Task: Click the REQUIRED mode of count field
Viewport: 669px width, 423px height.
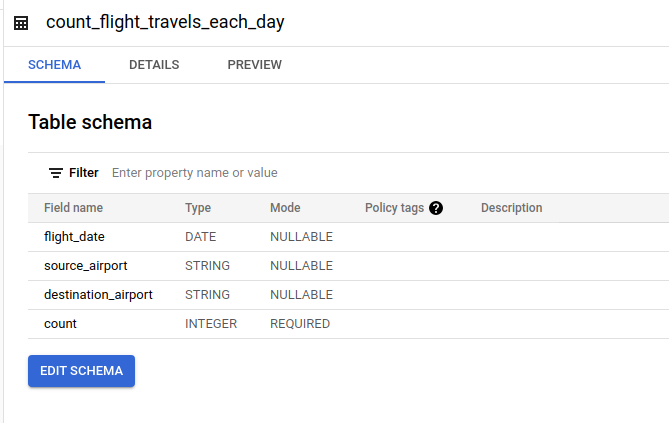Action: click(x=300, y=324)
